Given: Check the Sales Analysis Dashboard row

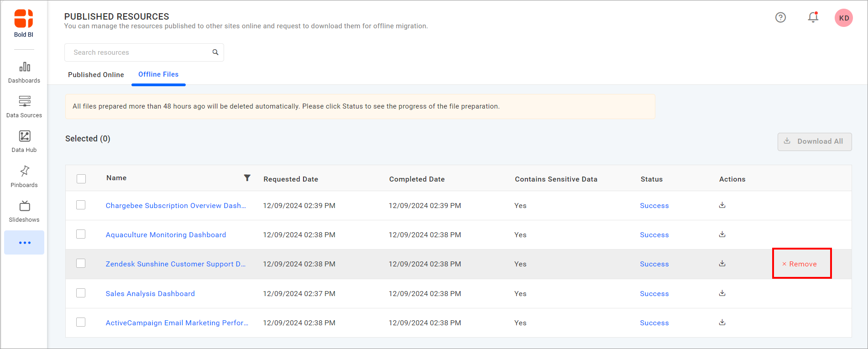Looking at the screenshot, I should pyautogui.click(x=81, y=293).
